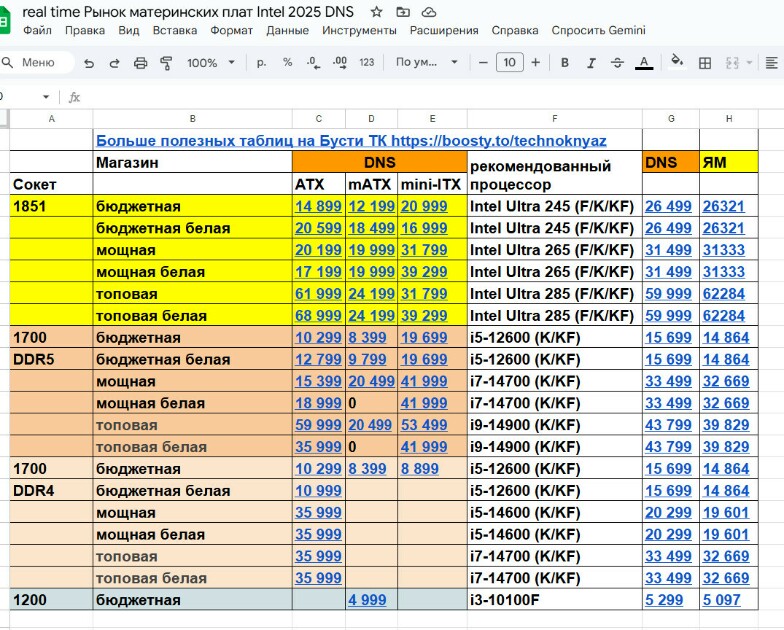Open the borders options icon
Image resolution: width=784 pixels, height=630 pixels.
(705, 63)
